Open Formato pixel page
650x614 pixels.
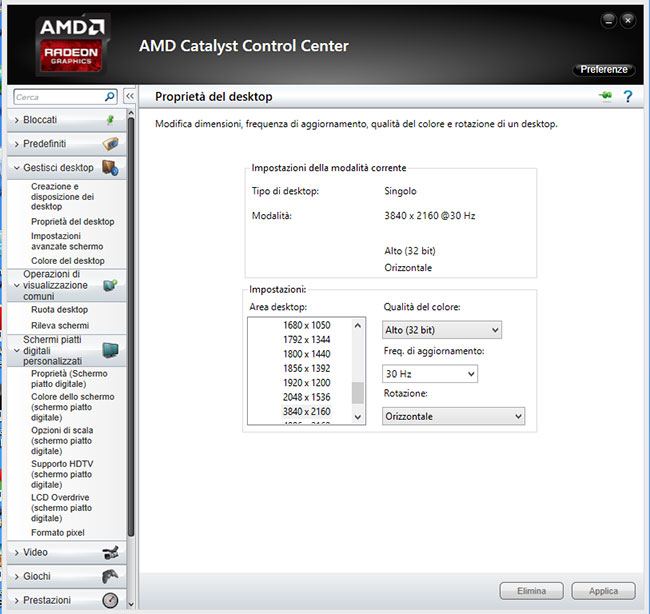[58, 533]
